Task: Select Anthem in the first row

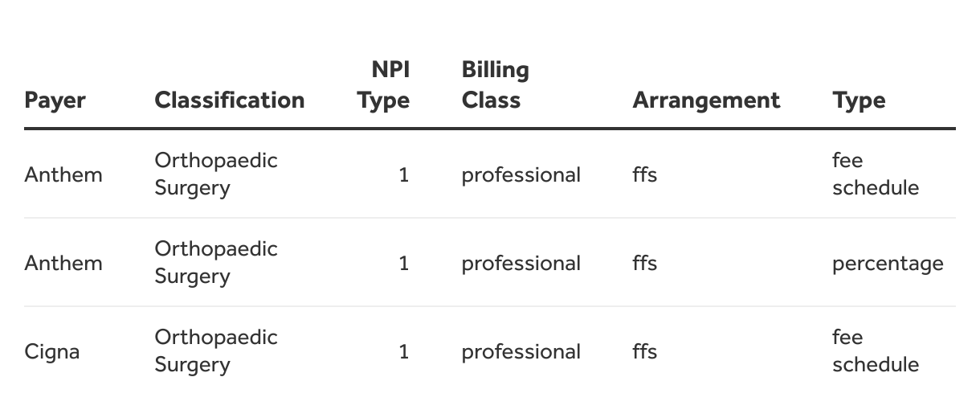Action: coord(63,174)
